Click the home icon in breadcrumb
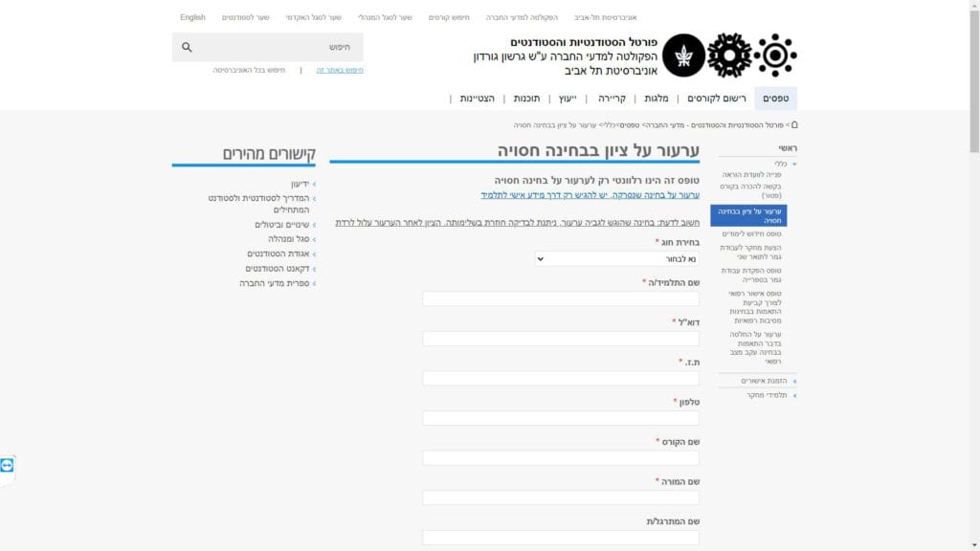The image size is (980, 551). coord(794,125)
